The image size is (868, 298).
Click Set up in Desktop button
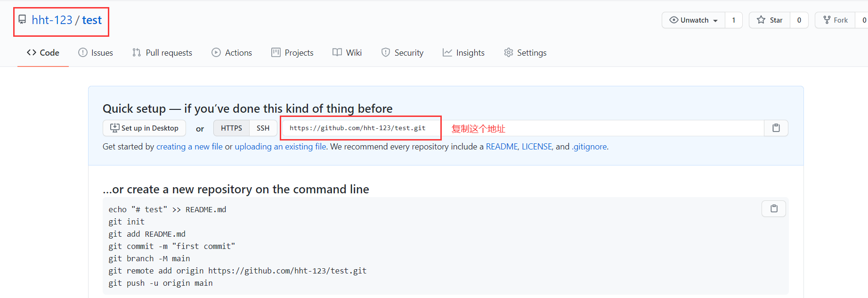coord(144,128)
